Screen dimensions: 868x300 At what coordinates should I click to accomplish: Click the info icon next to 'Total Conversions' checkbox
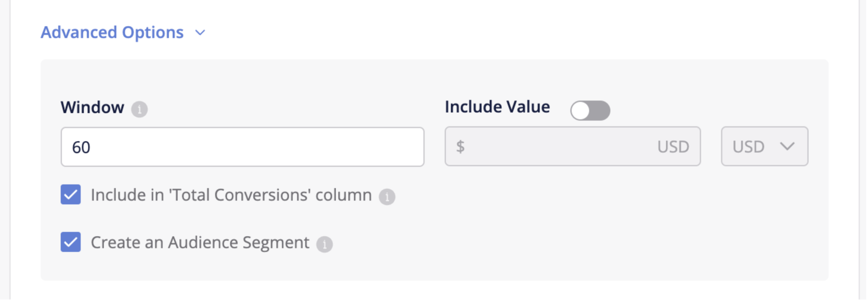[x=387, y=196]
